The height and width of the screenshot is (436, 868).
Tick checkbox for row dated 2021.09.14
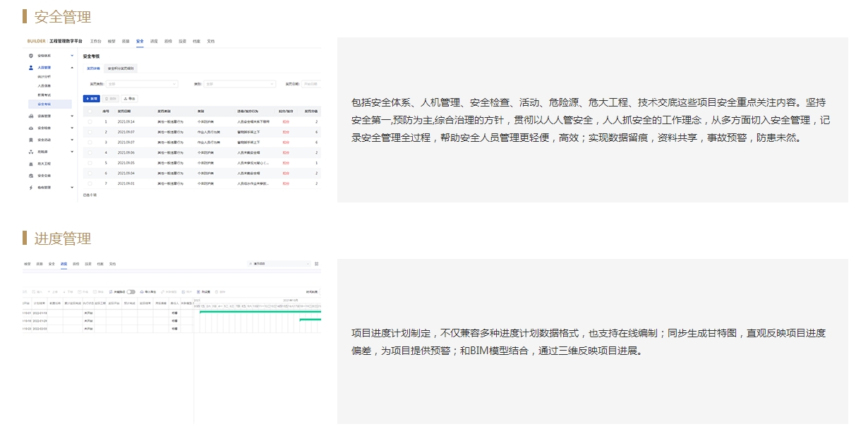(90, 122)
